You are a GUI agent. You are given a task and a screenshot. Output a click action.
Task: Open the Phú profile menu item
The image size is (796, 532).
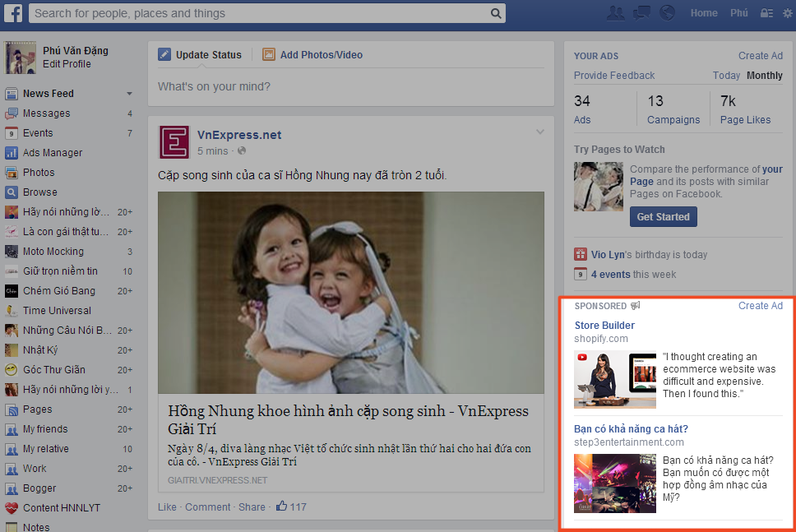[738, 13]
